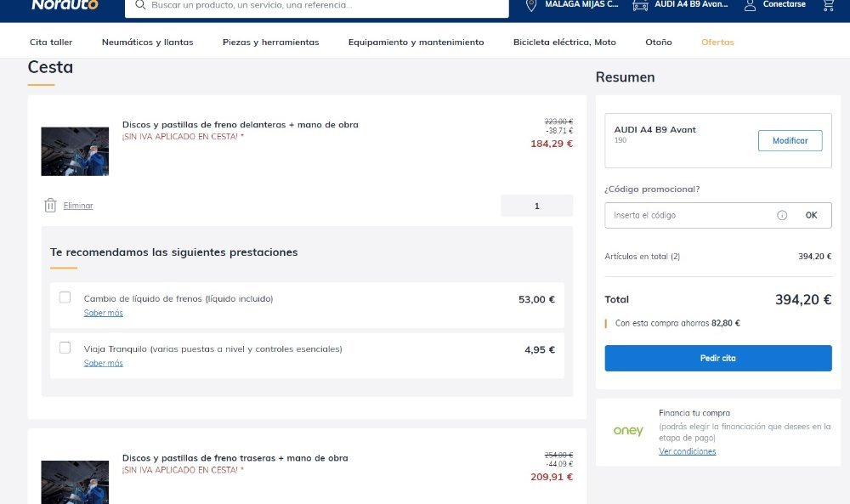Open the Neumáticos y llantas menu
The height and width of the screenshot is (504, 850).
pos(147,42)
